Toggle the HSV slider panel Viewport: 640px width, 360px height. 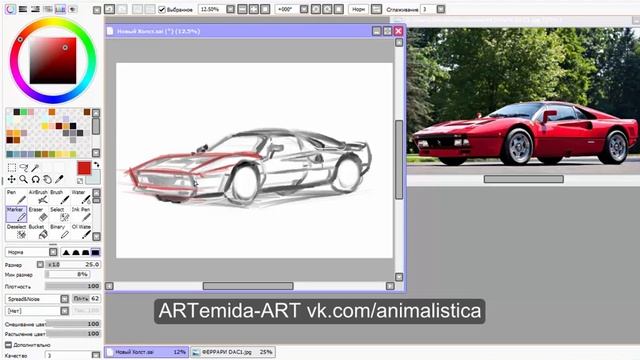pyautogui.click(x=35, y=9)
